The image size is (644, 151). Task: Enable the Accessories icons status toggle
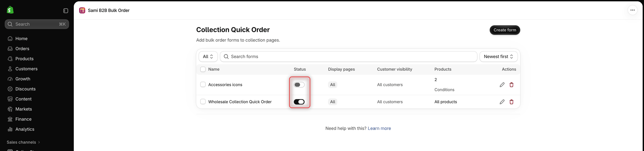(x=299, y=85)
